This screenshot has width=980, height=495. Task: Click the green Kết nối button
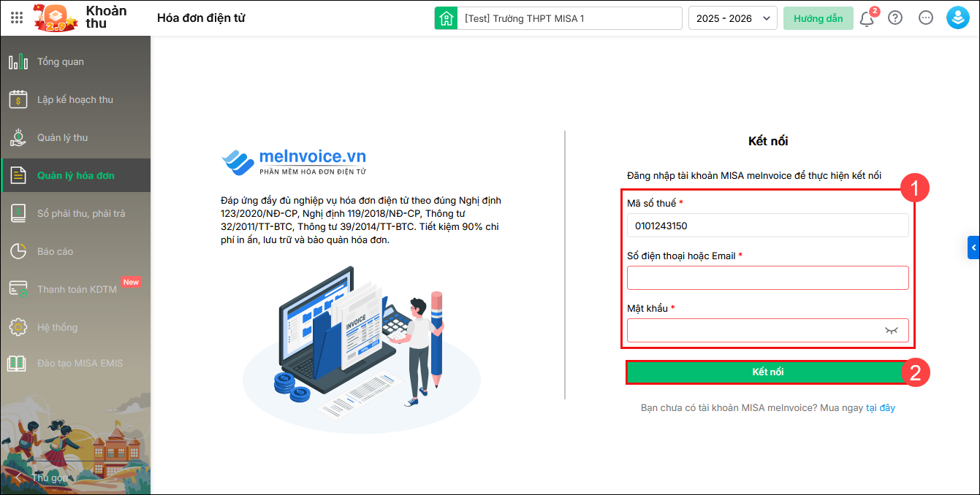(x=767, y=372)
